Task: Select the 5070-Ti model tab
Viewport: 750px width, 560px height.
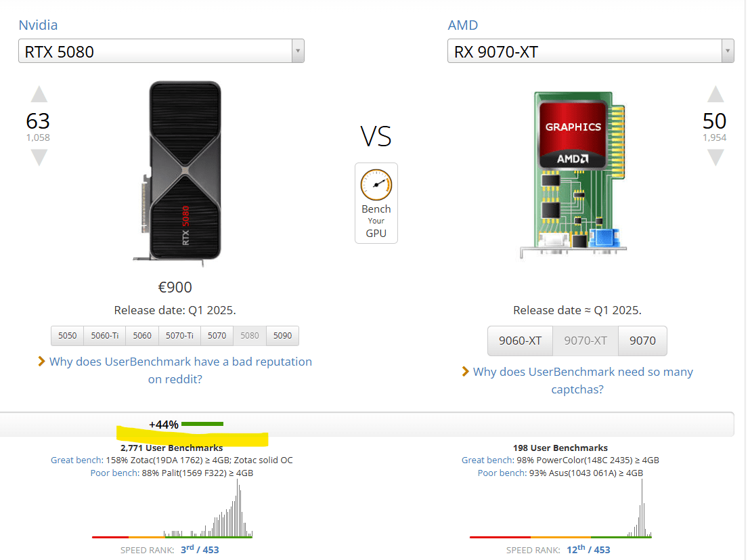Action: [x=179, y=335]
